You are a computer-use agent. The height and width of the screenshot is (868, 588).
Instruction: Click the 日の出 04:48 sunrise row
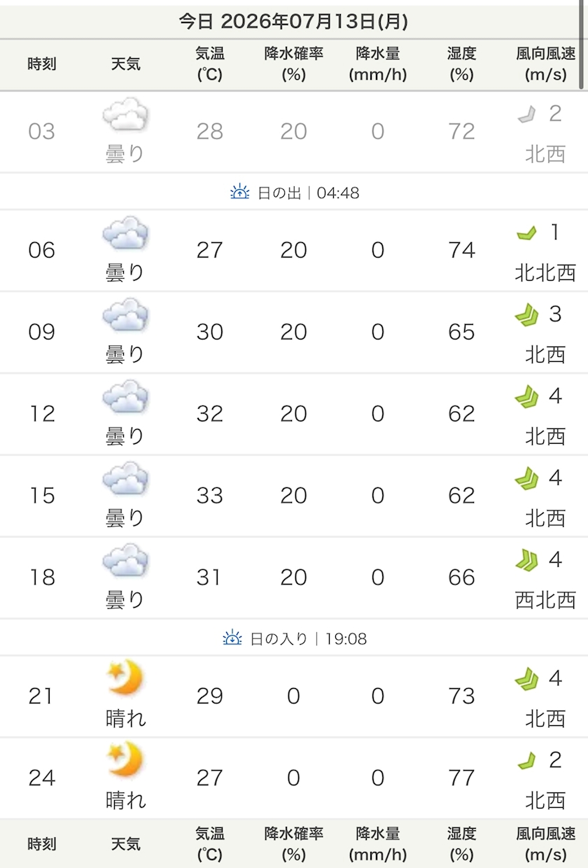pyautogui.click(x=294, y=192)
